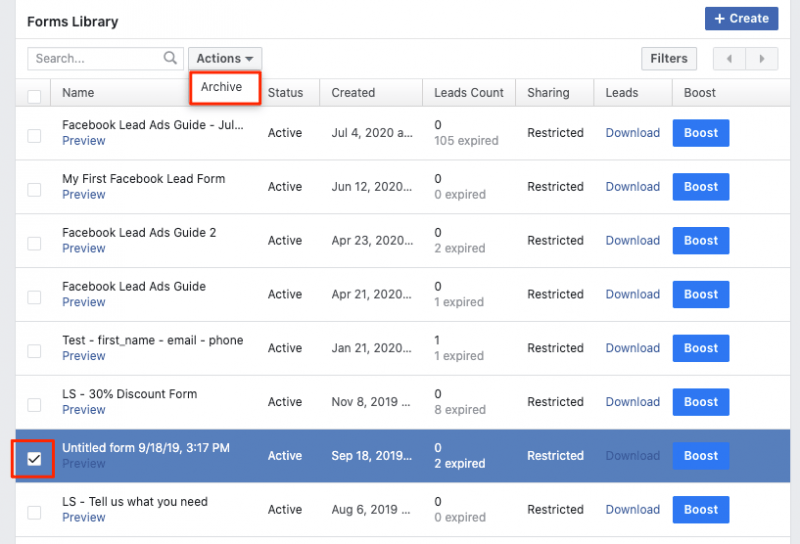Download leads for Facebook Lead Ads Guide 2

[633, 240]
